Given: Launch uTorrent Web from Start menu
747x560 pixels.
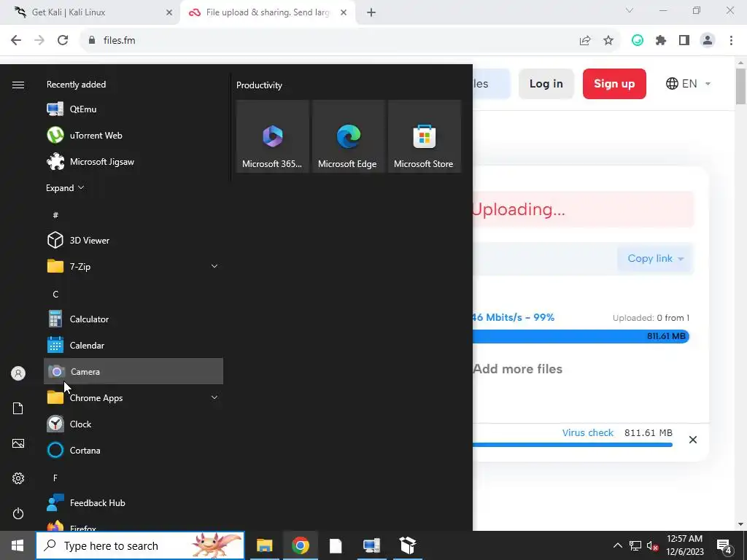Looking at the screenshot, I should pos(133,135).
